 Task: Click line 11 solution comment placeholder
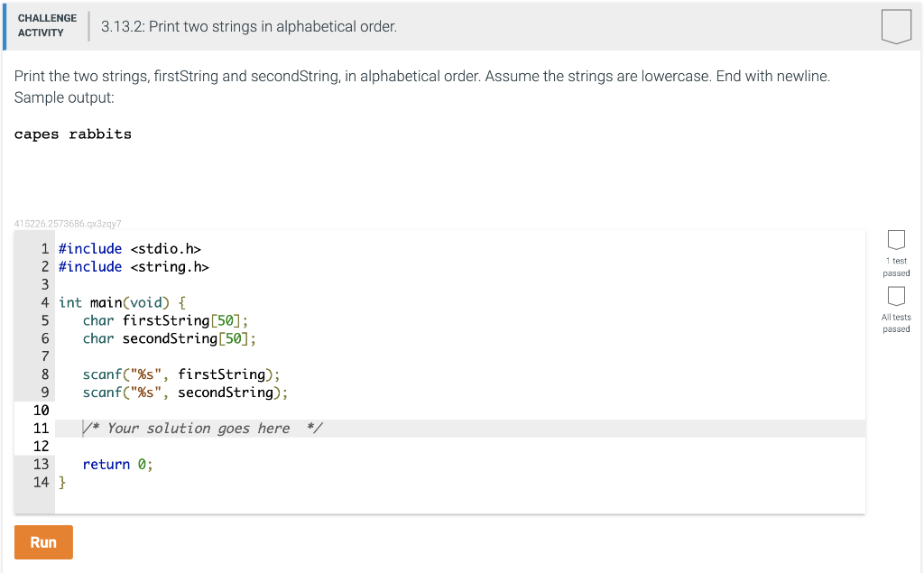pyautogui.click(x=199, y=428)
